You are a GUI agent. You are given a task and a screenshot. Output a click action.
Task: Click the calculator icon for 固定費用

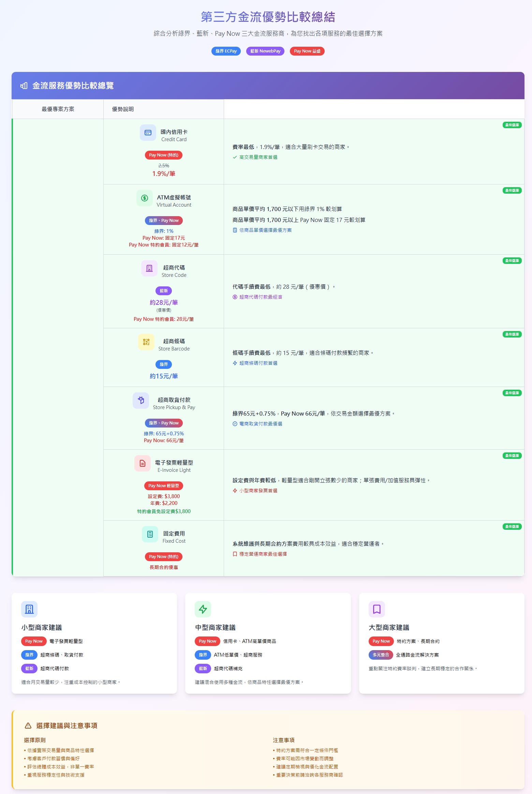click(x=150, y=534)
